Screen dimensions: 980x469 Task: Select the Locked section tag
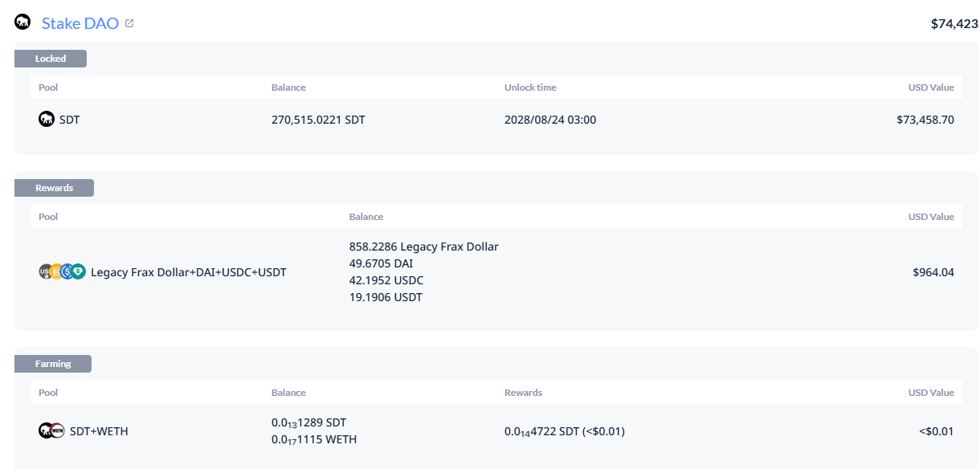pyautogui.click(x=51, y=59)
